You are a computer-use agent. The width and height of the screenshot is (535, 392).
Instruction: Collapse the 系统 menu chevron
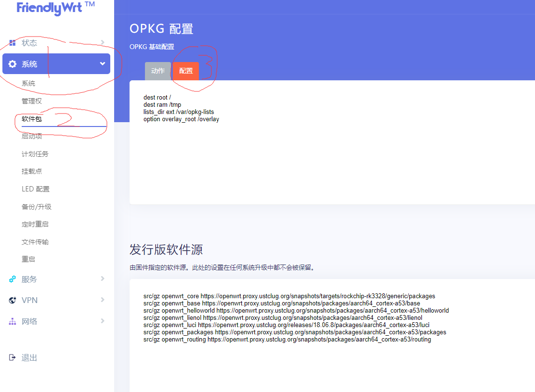coord(102,63)
